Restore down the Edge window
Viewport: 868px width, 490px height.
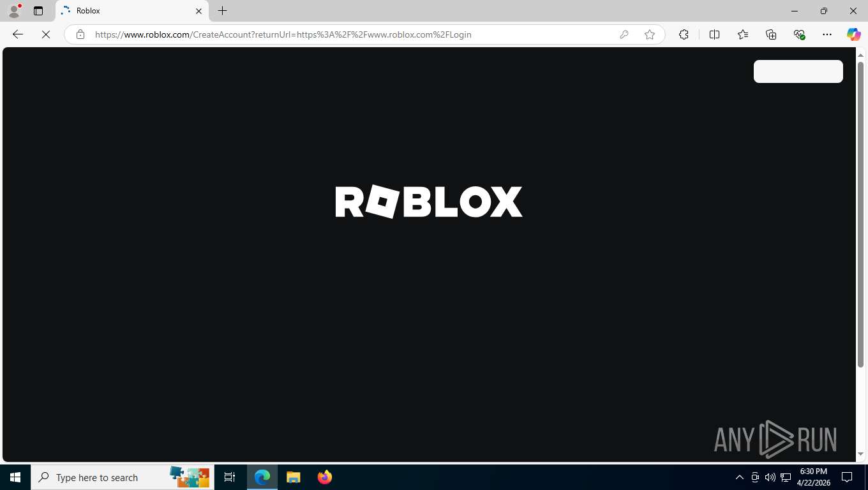click(x=824, y=11)
